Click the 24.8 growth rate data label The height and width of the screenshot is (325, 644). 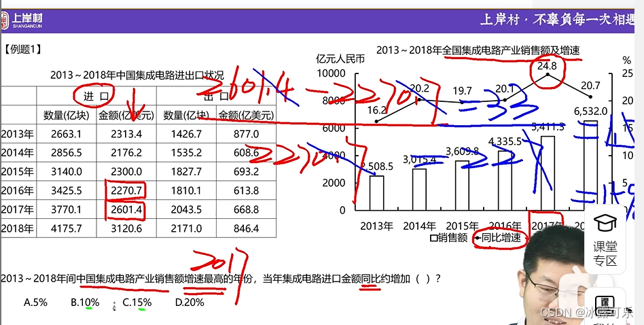coord(548,66)
